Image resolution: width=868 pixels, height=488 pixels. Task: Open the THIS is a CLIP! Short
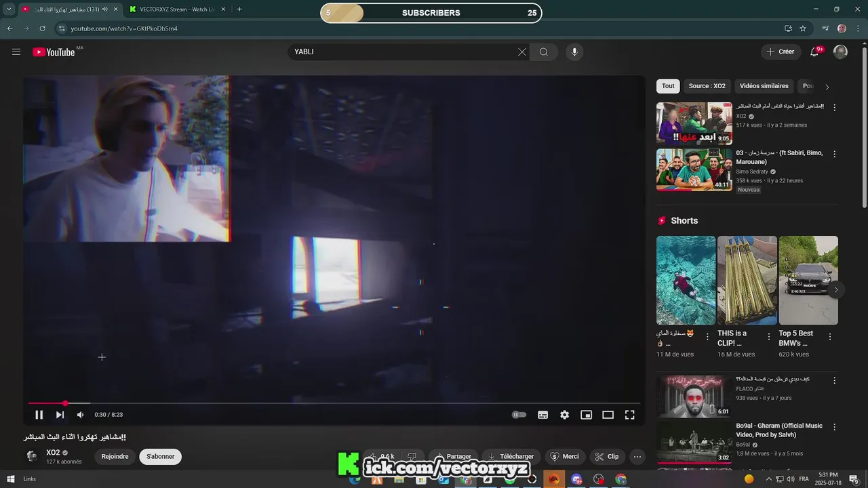coord(747,280)
